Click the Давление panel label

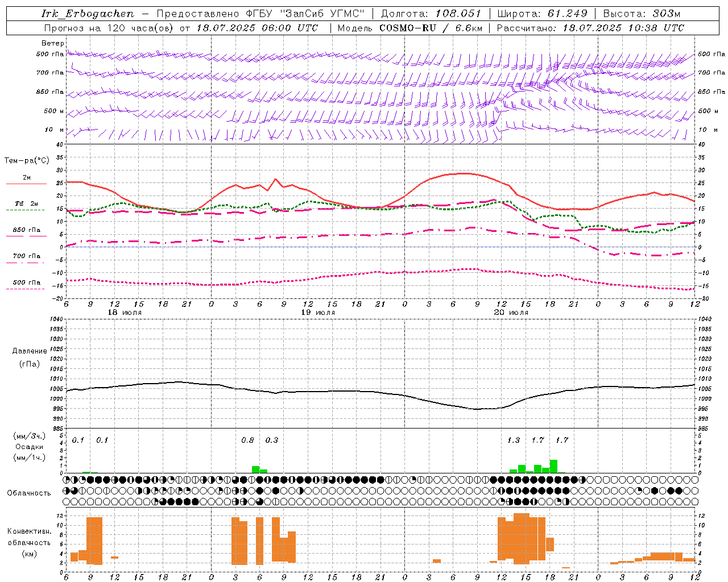30,351
